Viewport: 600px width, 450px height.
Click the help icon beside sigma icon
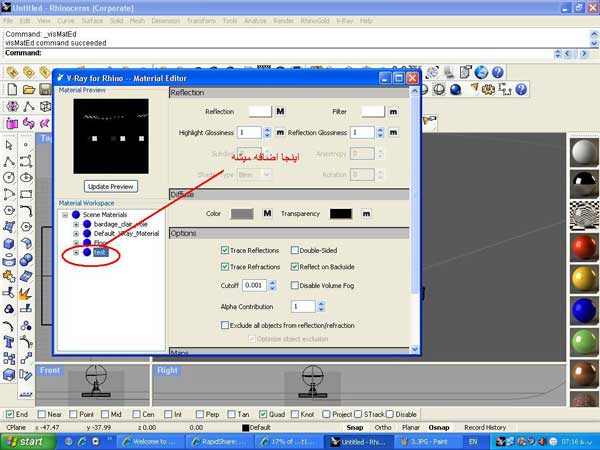click(x=521, y=90)
